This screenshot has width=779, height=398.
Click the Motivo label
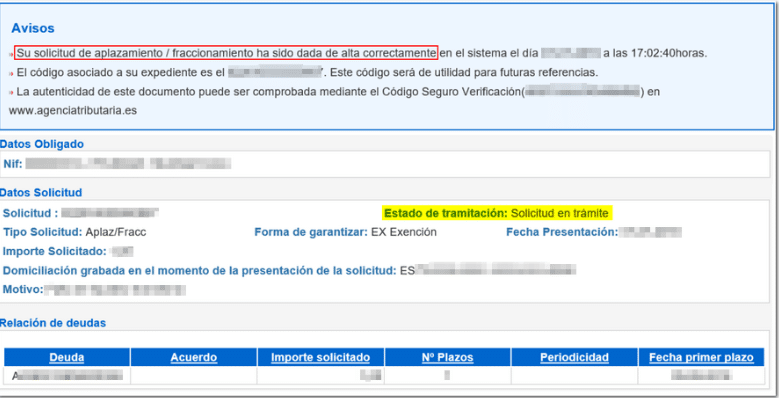(23, 289)
